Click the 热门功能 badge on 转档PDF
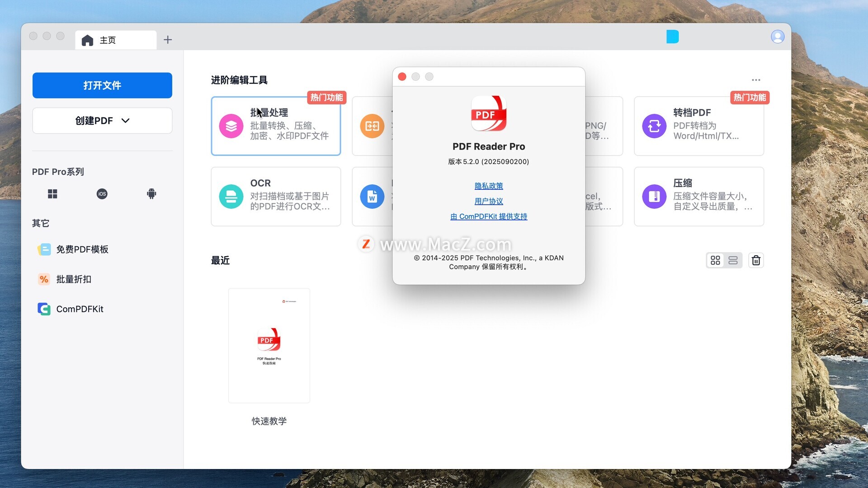The width and height of the screenshot is (868, 488). pos(750,98)
